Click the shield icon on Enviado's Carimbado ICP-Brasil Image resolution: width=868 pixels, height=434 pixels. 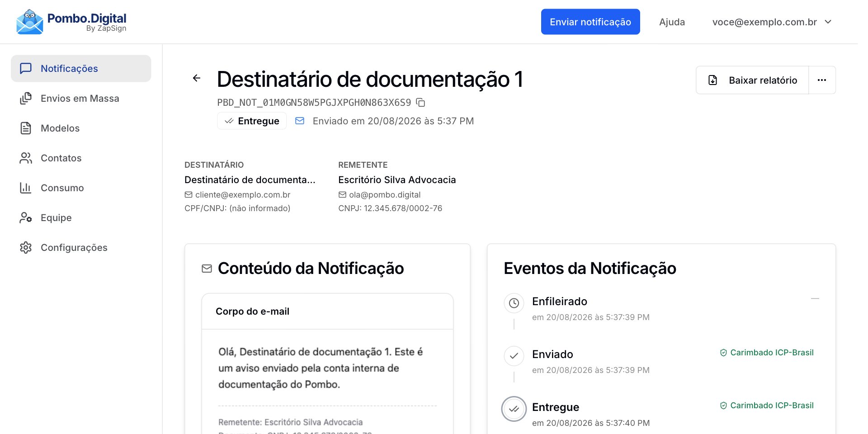(723, 353)
